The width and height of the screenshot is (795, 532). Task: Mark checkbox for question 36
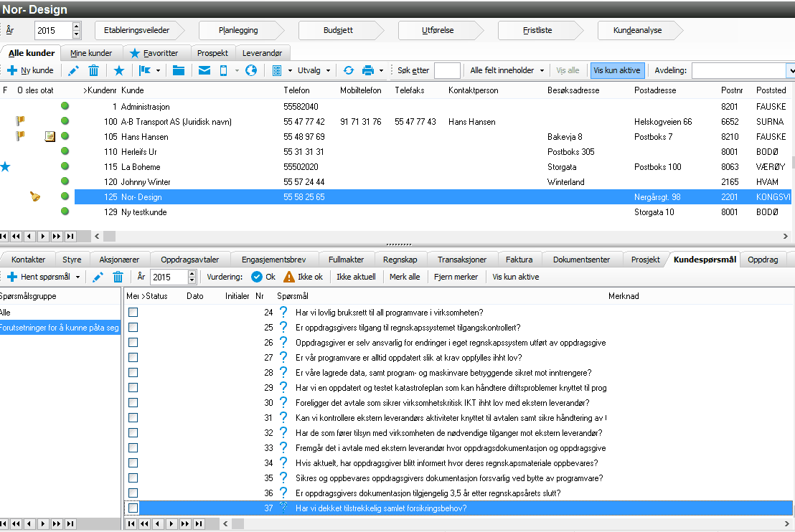(133, 493)
